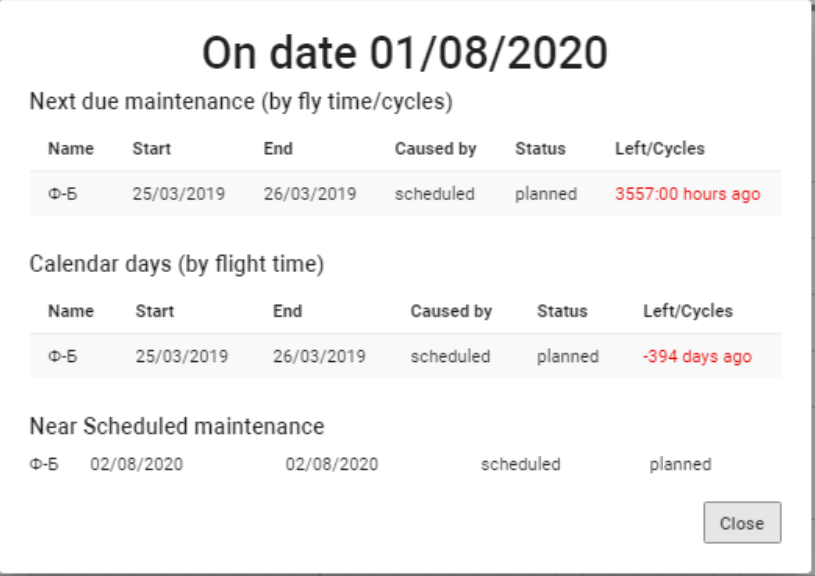815x576 pixels.
Task: Click Name column header under Next due maintenance
Action: click(71, 148)
